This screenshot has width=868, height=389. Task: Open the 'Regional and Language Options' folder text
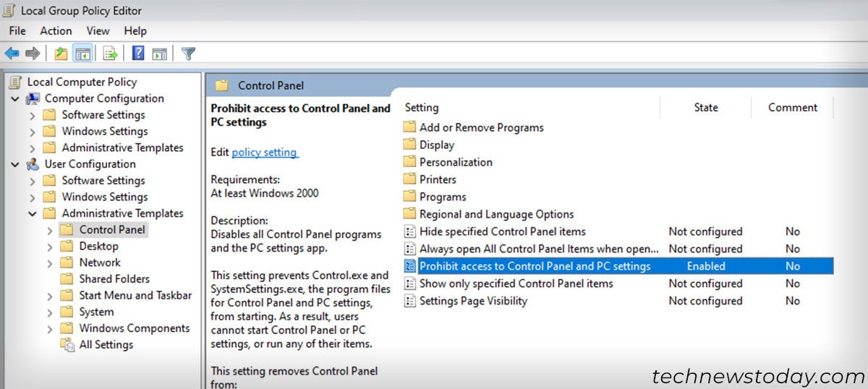497,214
